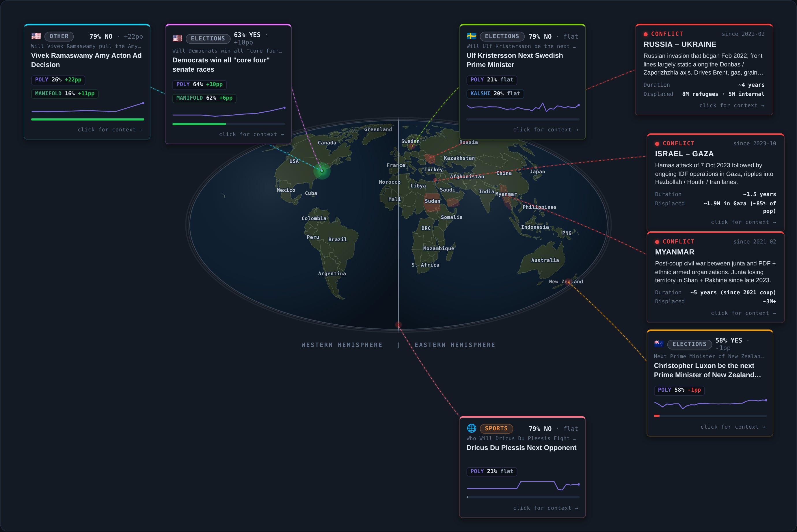Click ELECTIONS tag on the New Zealand card
The image size is (797, 532).
pyautogui.click(x=690, y=344)
